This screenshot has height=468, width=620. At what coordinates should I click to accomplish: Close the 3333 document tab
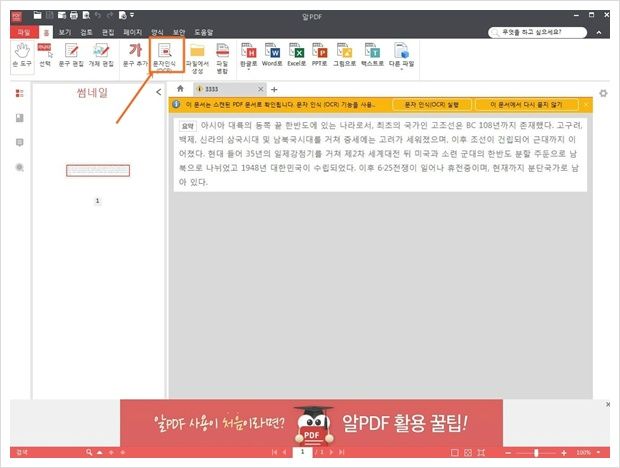coord(261,89)
